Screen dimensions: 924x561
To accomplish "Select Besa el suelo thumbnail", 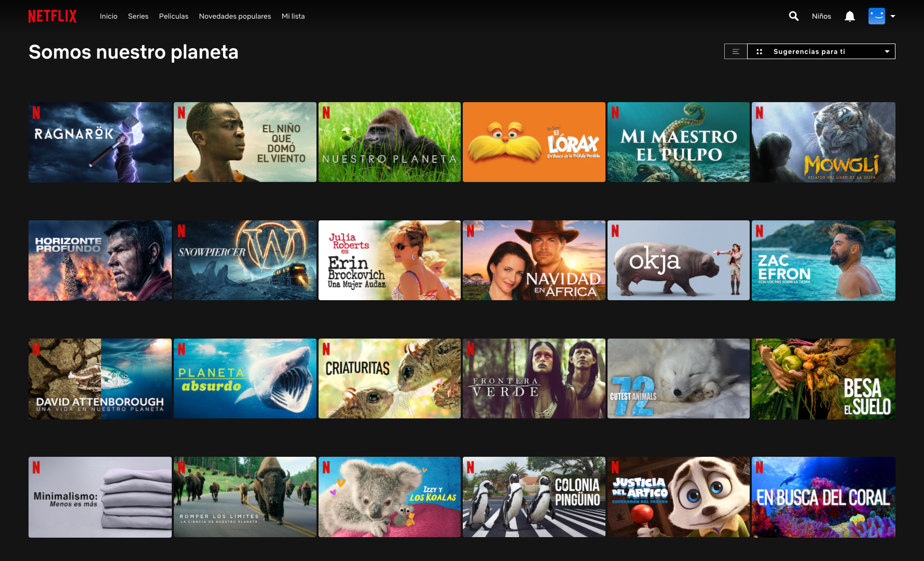I will [823, 378].
